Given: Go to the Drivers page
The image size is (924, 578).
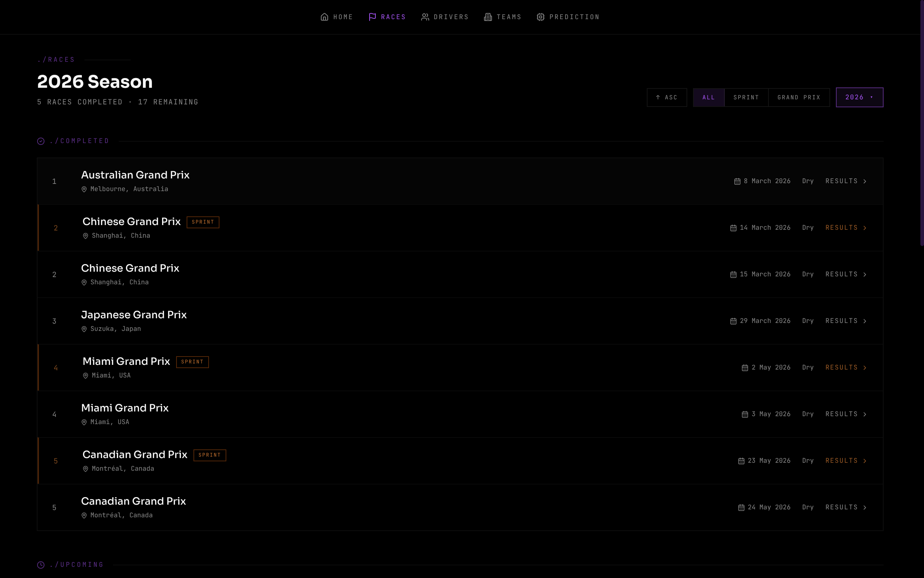Looking at the screenshot, I should coord(445,17).
